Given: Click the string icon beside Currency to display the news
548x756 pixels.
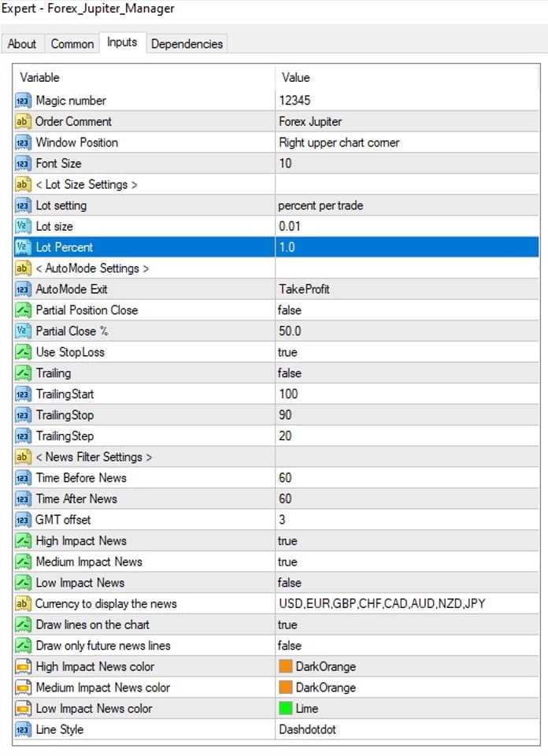Looking at the screenshot, I should point(22,604).
